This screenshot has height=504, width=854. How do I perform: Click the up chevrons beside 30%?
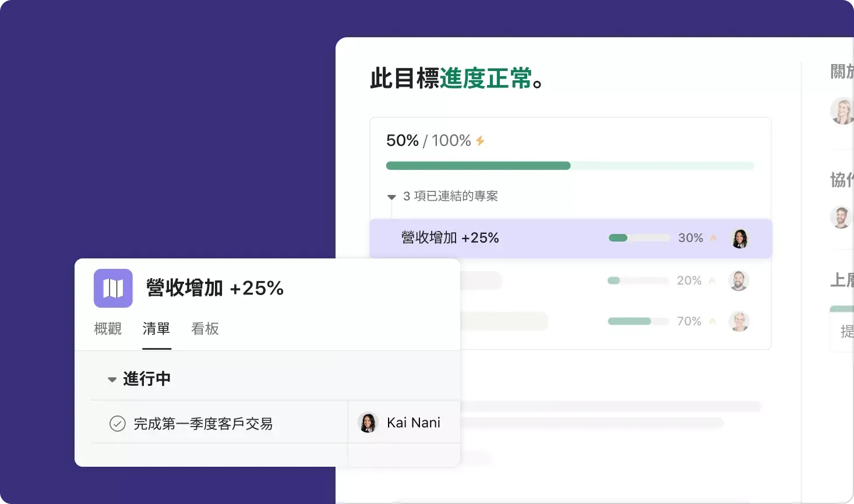[x=713, y=237]
